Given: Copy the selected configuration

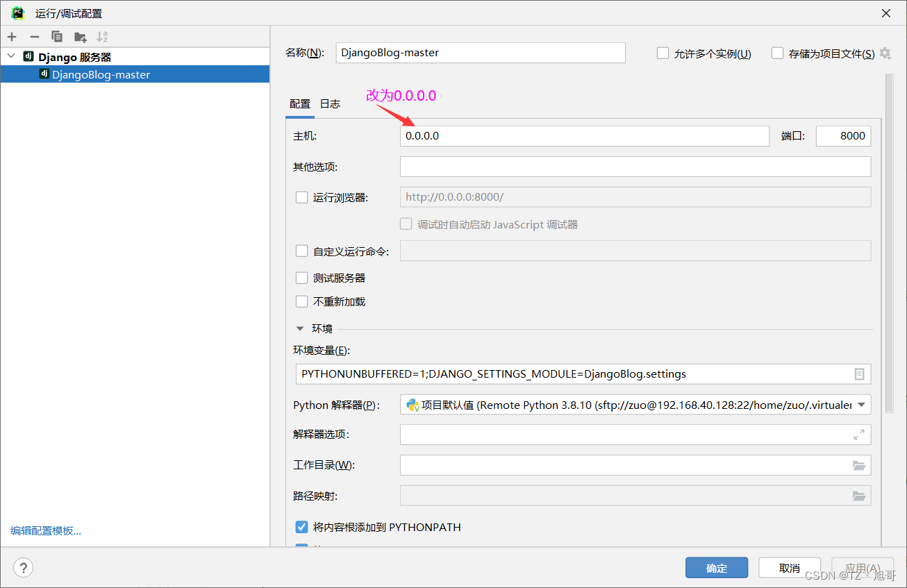Looking at the screenshot, I should click(57, 36).
